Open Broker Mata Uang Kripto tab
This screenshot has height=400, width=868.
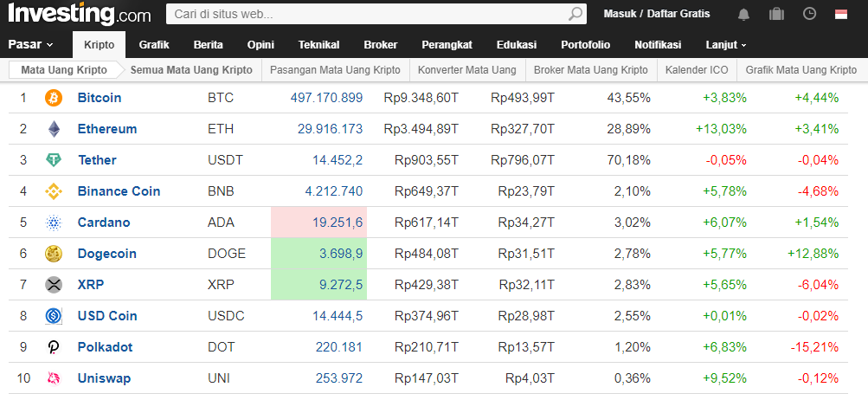coord(590,70)
